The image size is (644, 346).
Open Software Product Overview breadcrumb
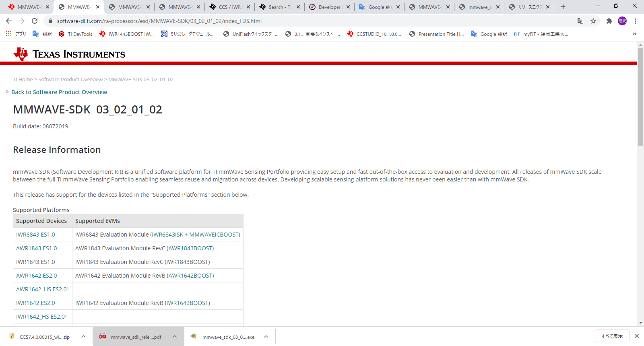point(70,80)
